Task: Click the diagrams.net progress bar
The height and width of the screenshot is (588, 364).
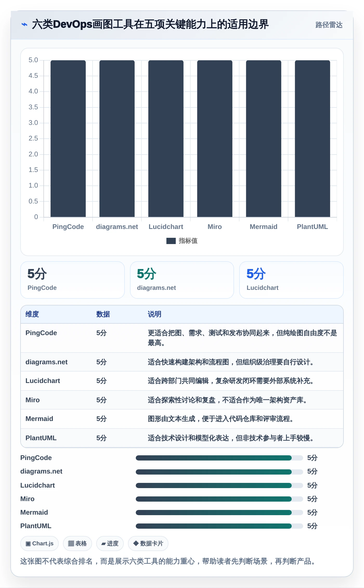Action: pos(219,472)
